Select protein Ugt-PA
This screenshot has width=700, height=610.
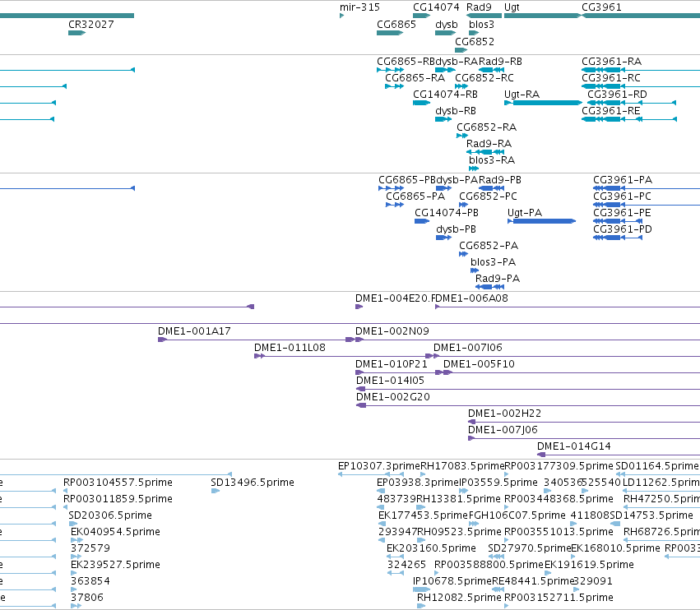pos(525,213)
